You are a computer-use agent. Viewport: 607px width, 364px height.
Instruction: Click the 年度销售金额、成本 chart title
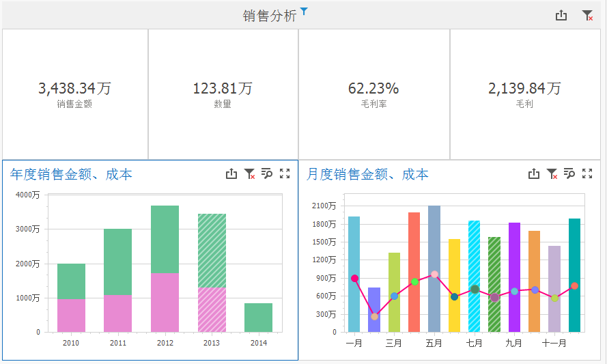71,175
